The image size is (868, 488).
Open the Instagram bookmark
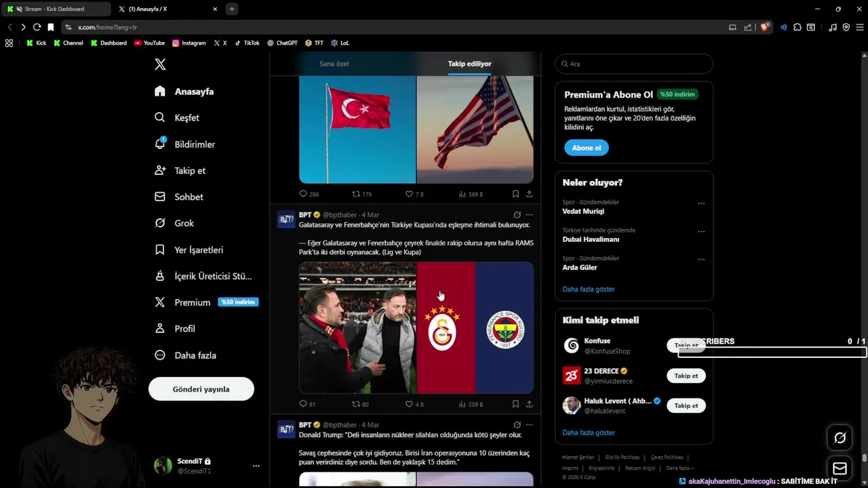click(x=189, y=43)
